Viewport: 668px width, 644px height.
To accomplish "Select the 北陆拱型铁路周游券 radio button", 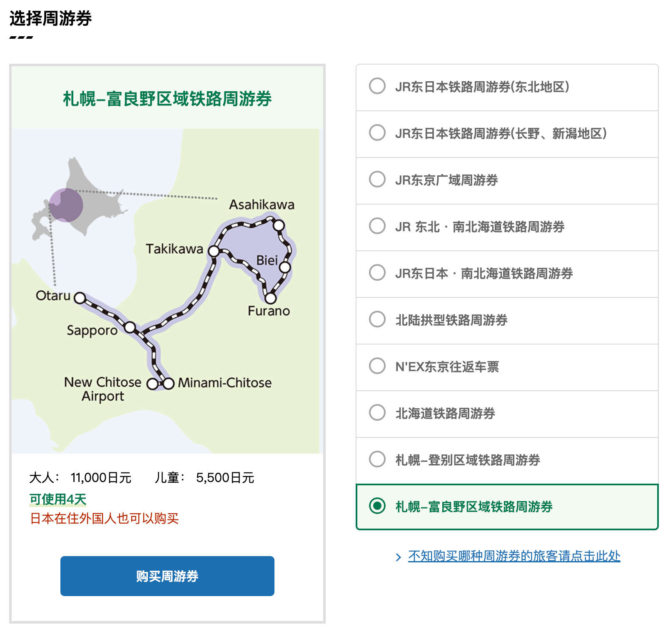I will [377, 320].
